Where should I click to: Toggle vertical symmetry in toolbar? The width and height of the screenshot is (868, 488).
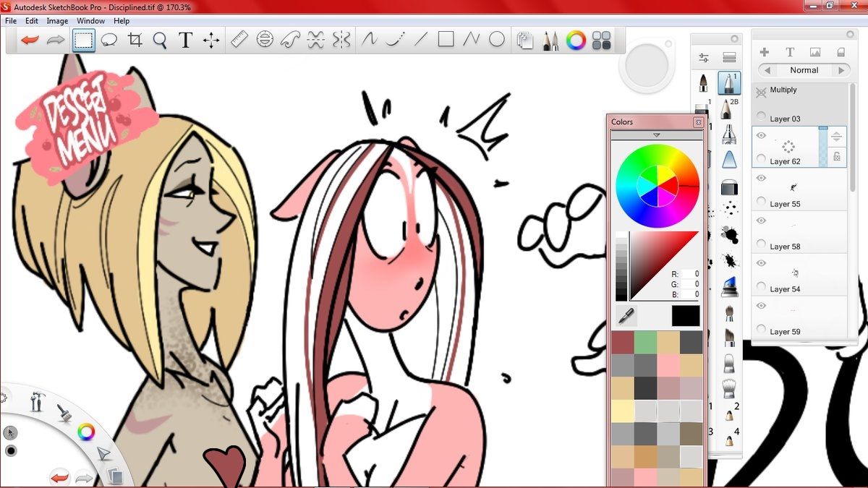click(341, 40)
